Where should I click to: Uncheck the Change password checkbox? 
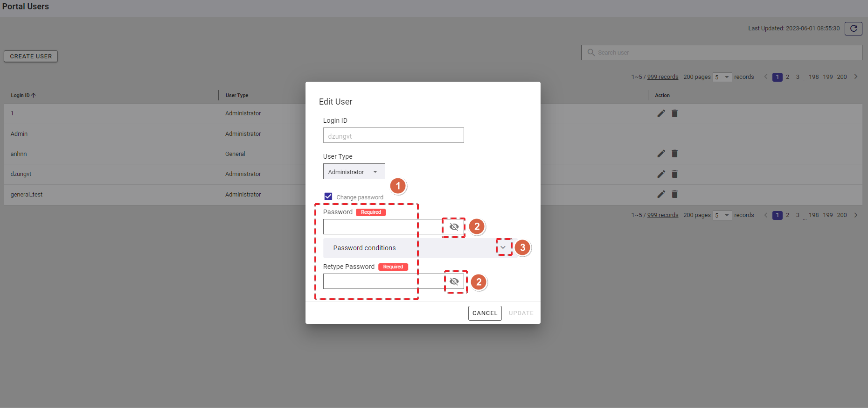(328, 197)
